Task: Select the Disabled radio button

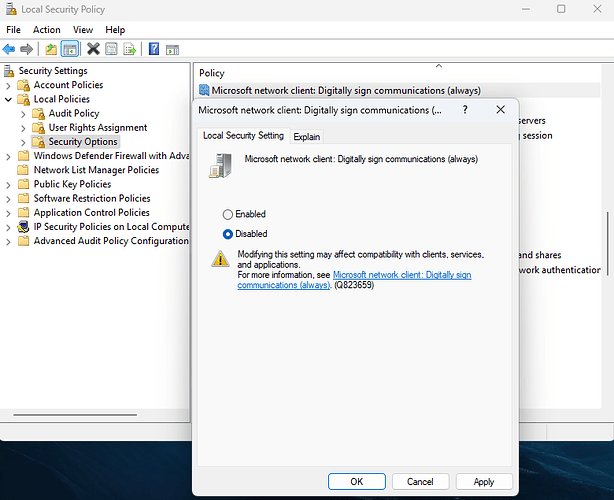Action: tap(228, 234)
